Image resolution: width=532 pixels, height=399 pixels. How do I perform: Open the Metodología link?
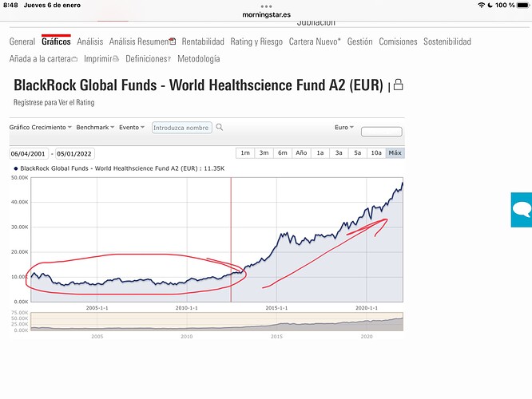(x=199, y=59)
